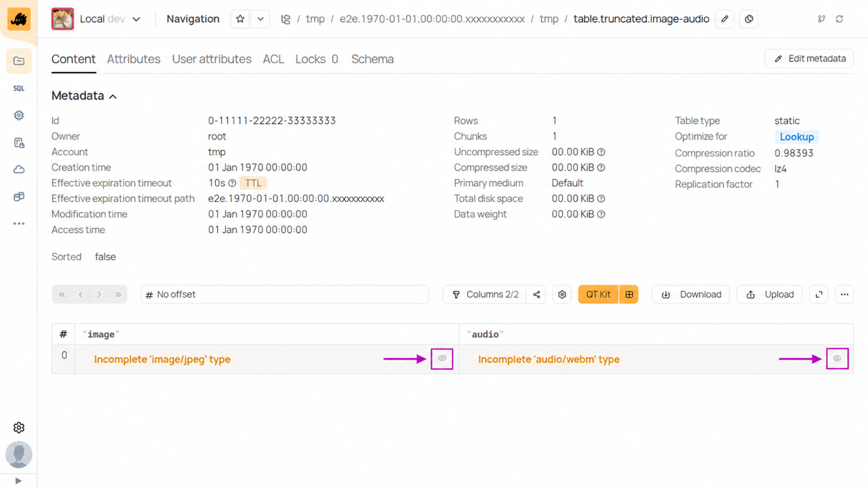Open the Local dev cluster dropdown
This screenshot has height=488, width=868.
pos(96,19)
